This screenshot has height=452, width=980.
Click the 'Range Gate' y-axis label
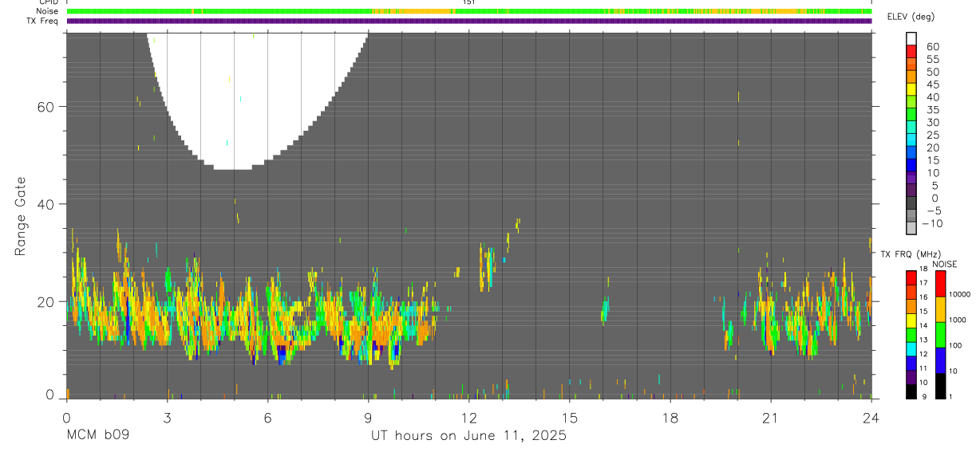(x=21, y=215)
